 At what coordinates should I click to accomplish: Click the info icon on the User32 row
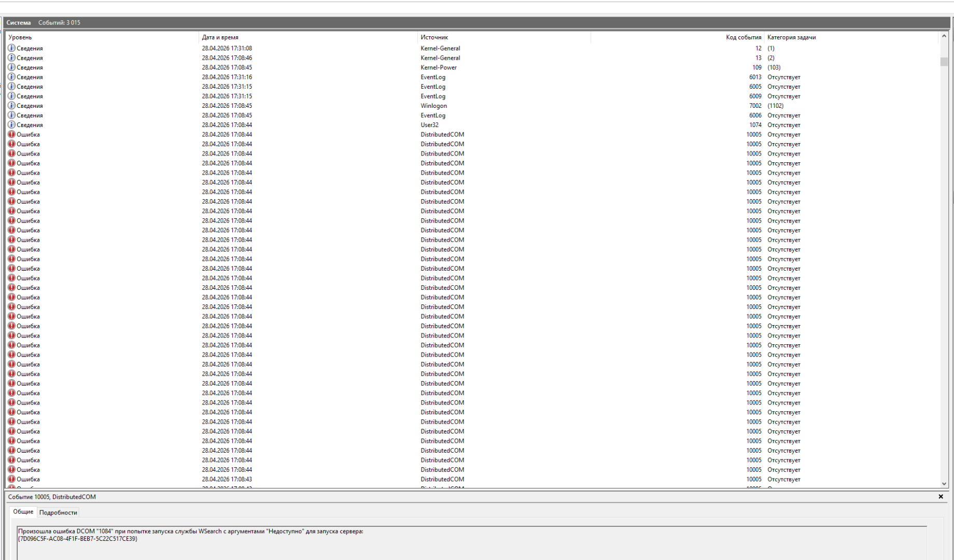tap(11, 125)
